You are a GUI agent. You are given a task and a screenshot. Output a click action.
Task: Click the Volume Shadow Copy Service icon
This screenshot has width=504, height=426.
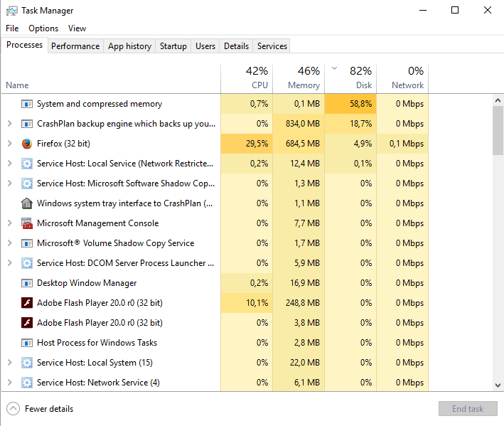coord(27,243)
